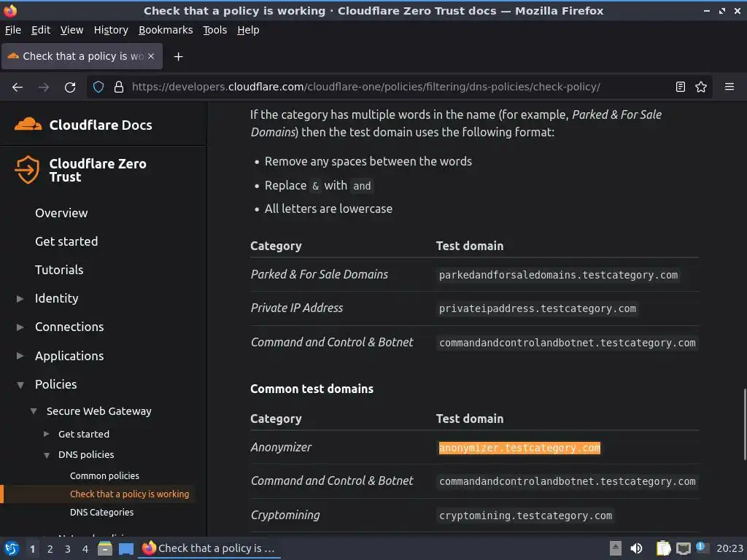This screenshot has width=747, height=560.
Task: Click the site padlock security icon
Action: (x=119, y=87)
